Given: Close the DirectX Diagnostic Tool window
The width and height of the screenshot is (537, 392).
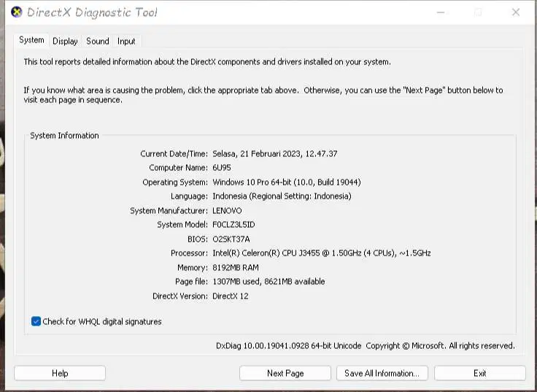Looking at the screenshot, I should tap(516, 12).
